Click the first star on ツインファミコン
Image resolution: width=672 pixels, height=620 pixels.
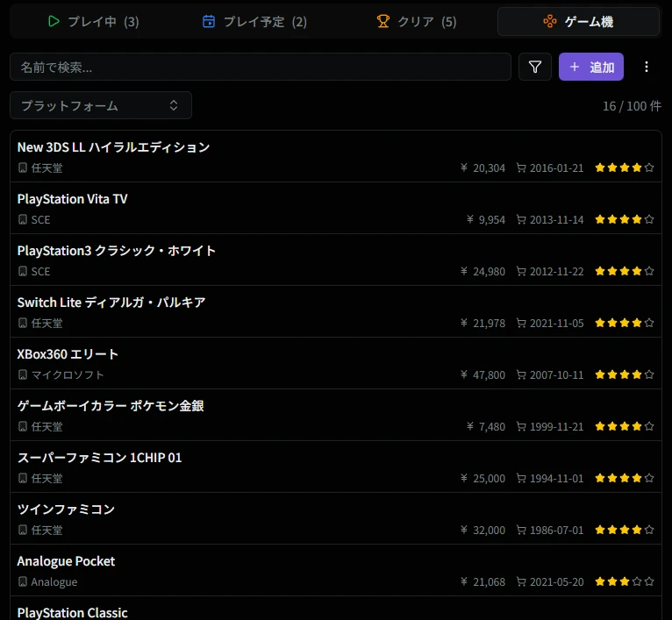[x=600, y=530]
